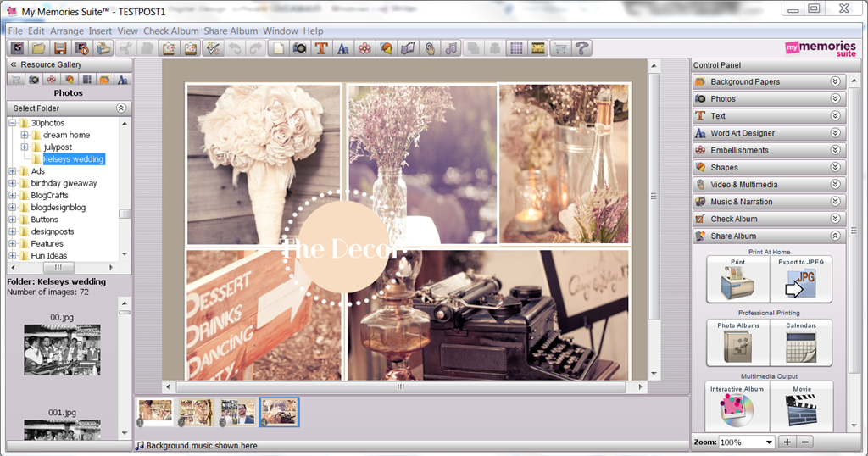
Task: Open the Zoom percentage dropdown
Action: click(x=769, y=442)
